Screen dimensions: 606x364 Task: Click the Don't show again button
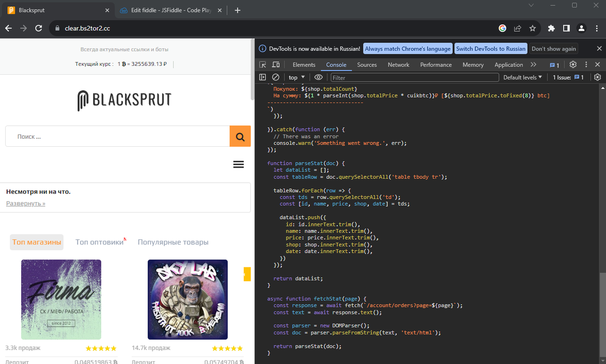pyautogui.click(x=554, y=49)
